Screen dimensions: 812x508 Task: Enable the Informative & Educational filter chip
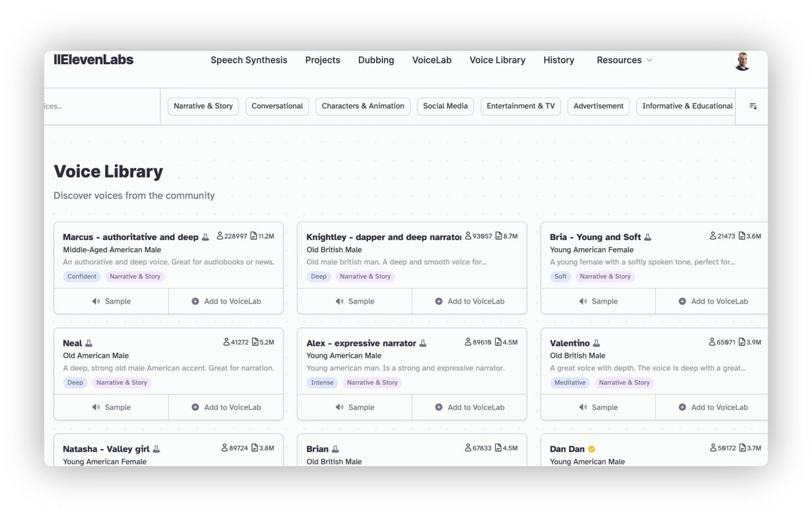click(686, 106)
